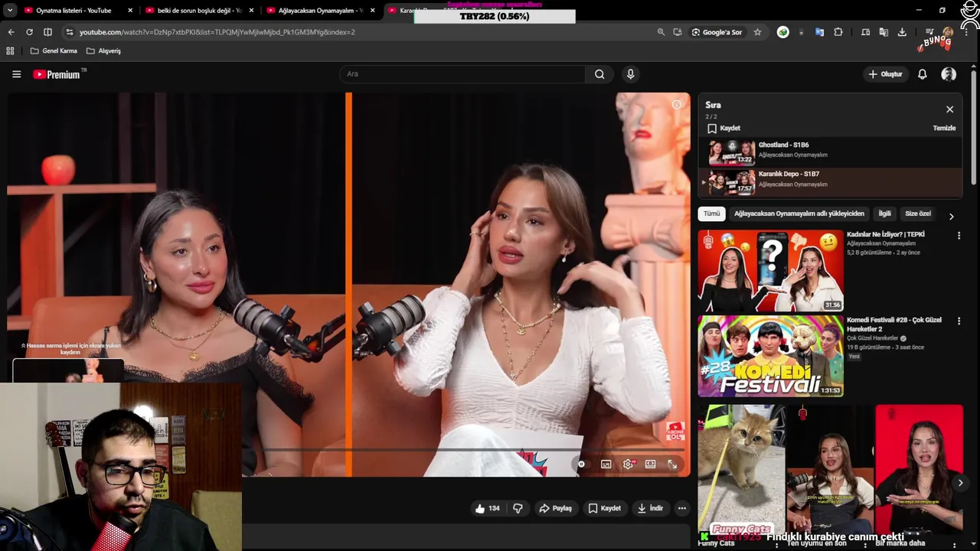The image size is (980, 551).
Task: Select Ağlayacaksan Oynamayalım adlı yükleyiciden chip
Action: [799, 214]
